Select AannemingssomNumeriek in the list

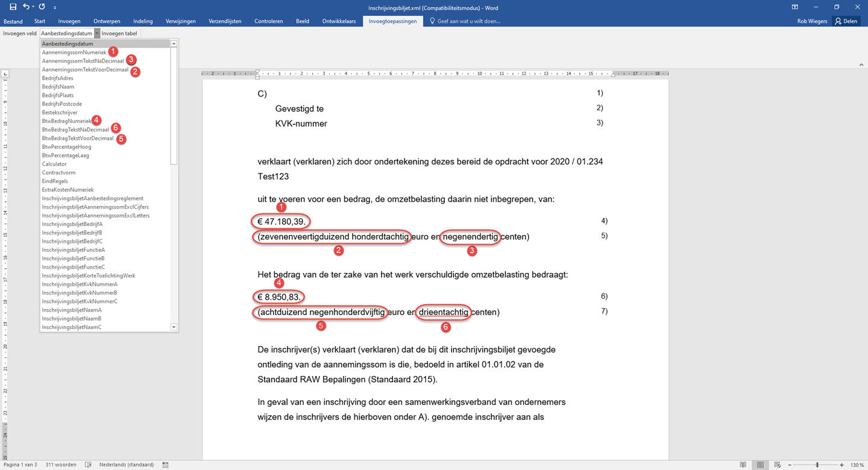74,52
